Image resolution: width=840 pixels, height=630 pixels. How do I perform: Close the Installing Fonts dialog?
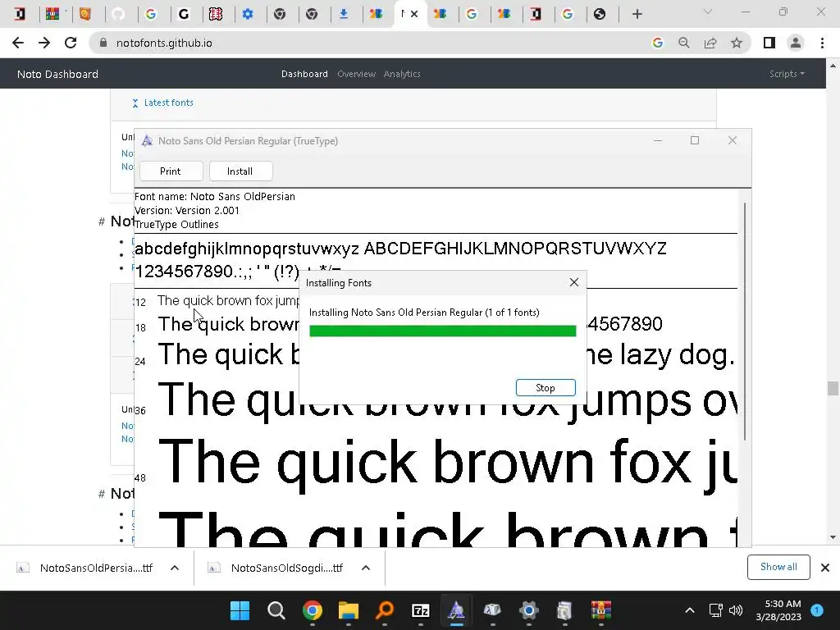pos(573,282)
